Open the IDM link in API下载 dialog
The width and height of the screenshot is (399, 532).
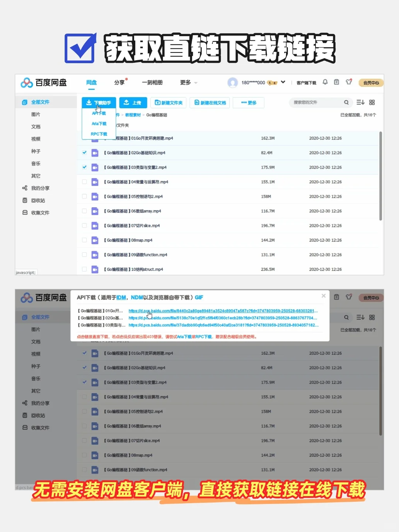121,297
